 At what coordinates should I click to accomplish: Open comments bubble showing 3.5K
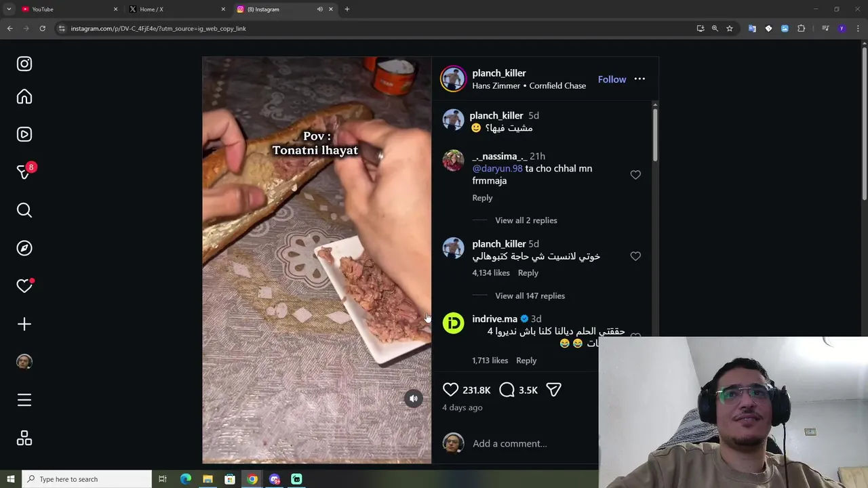(x=507, y=390)
